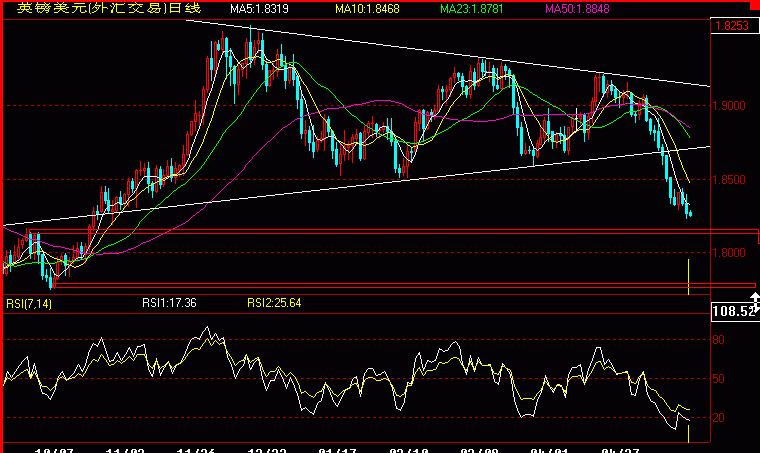The height and width of the screenshot is (453, 760).
Task: Click the 英镑美元(外汇交易)日线 chart title
Action: (x=109, y=8)
